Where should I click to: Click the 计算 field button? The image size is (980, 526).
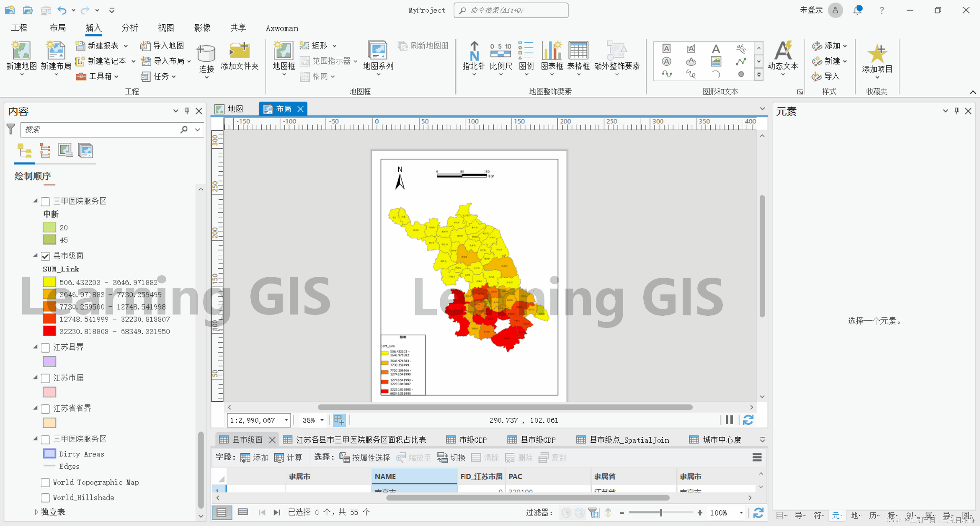[288, 457]
